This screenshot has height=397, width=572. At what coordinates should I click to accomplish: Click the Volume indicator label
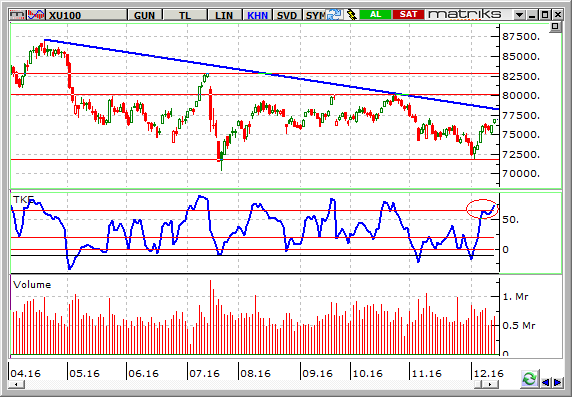coord(32,285)
